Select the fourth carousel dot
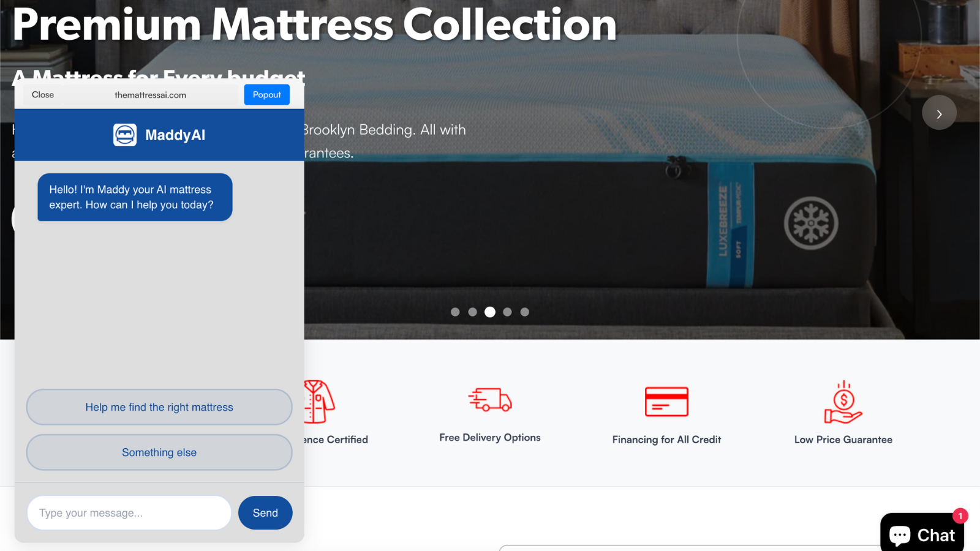 coord(507,312)
